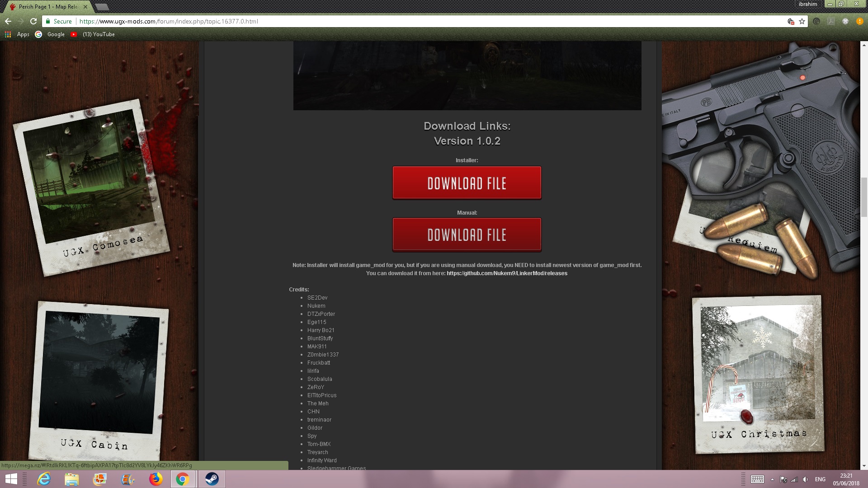Open the Adobe Acrobat extension icon

[x=830, y=21]
